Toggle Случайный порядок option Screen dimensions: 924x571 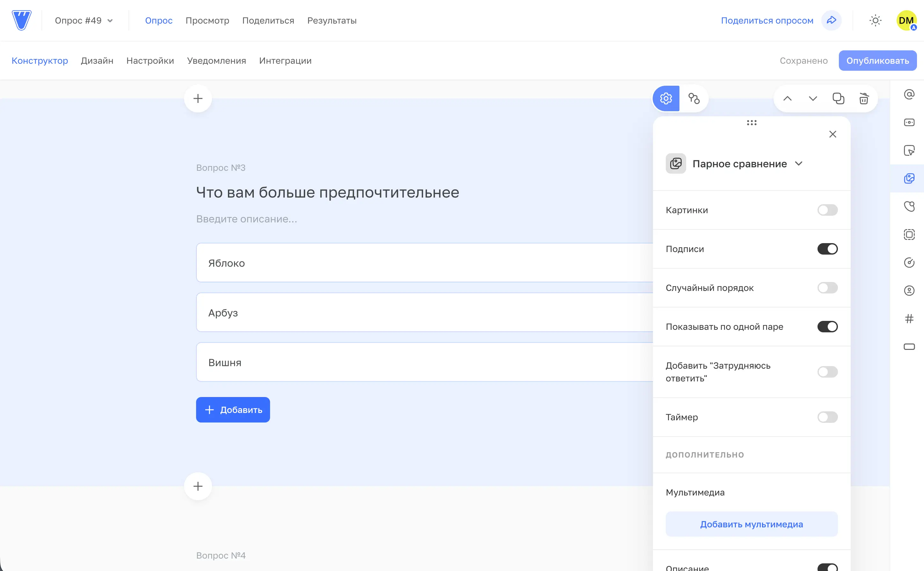[x=828, y=288]
